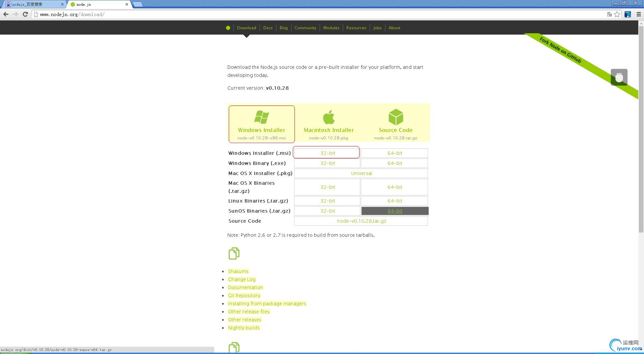Open Installing from package managers link
The image size is (644, 354).
pyautogui.click(x=267, y=304)
